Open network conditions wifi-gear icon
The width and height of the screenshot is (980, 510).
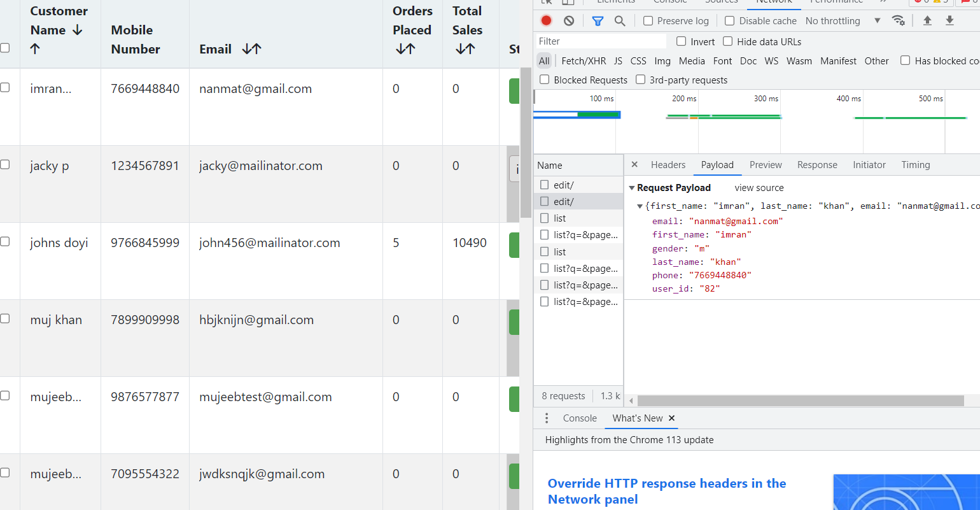tap(899, 20)
